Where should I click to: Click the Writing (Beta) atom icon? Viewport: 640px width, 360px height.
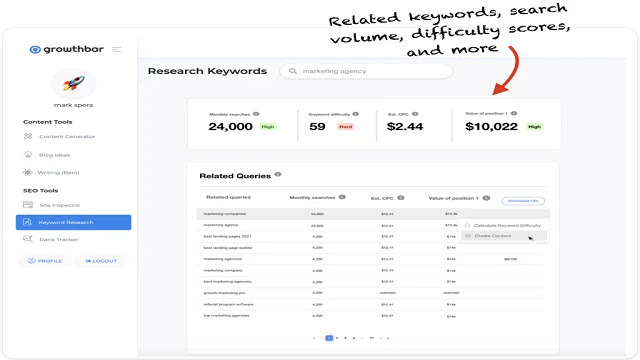point(27,172)
